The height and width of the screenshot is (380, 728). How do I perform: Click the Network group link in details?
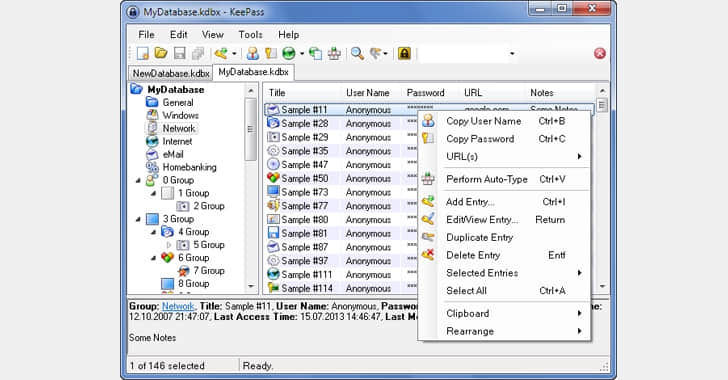[x=178, y=306]
